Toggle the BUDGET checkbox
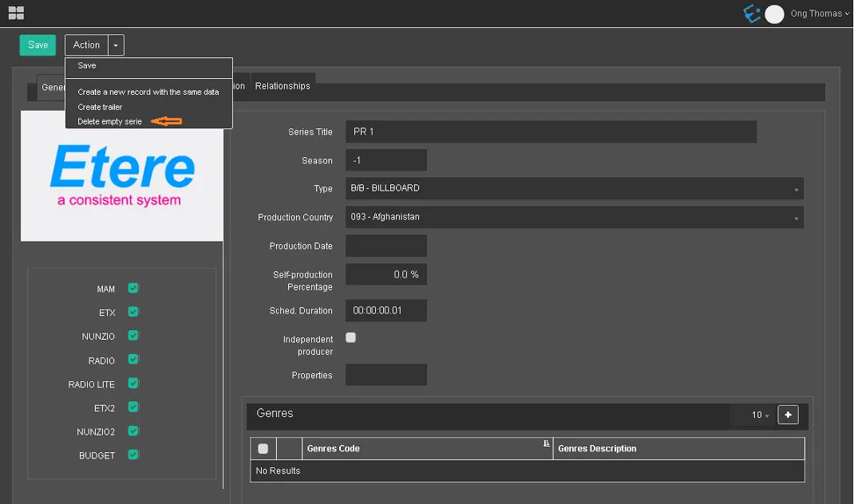854x504 pixels. (133, 455)
